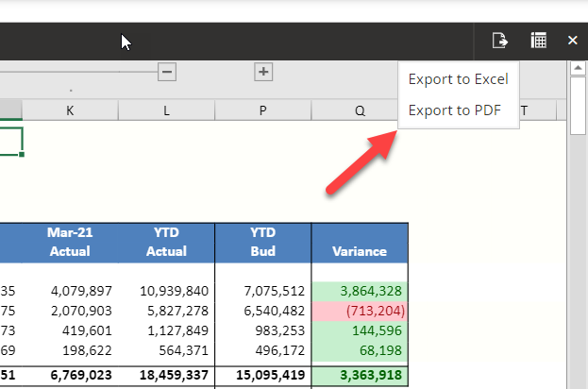Select column Q header
The image size is (588, 389).
[x=360, y=111]
